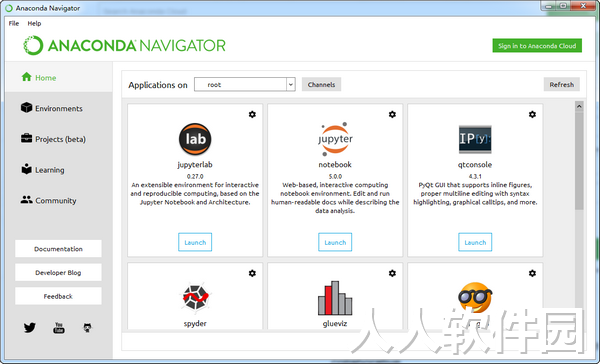Click the Feedback button
This screenshot has height=364, width=600.
coord(58,296)
